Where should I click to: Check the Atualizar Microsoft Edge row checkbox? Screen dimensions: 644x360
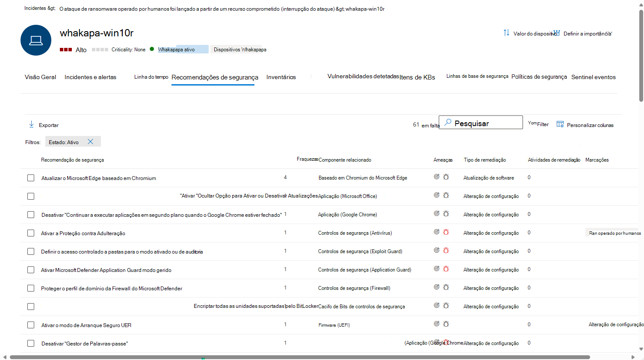31,178
